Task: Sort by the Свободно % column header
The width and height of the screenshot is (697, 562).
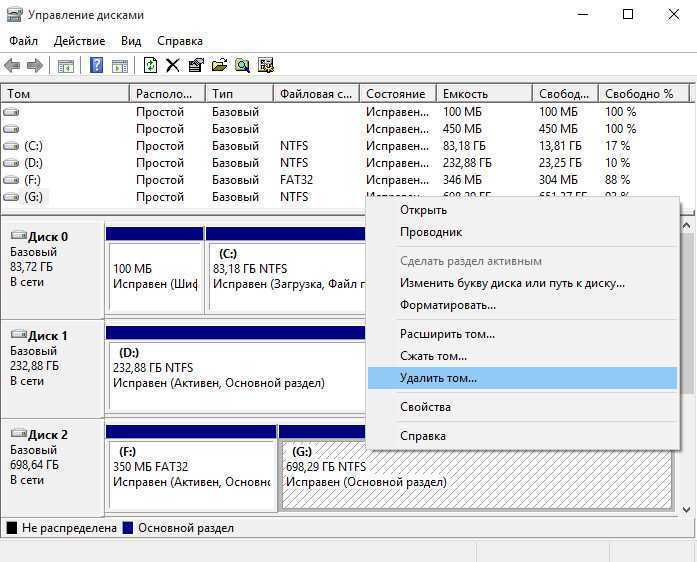Action: coord(644,94)
